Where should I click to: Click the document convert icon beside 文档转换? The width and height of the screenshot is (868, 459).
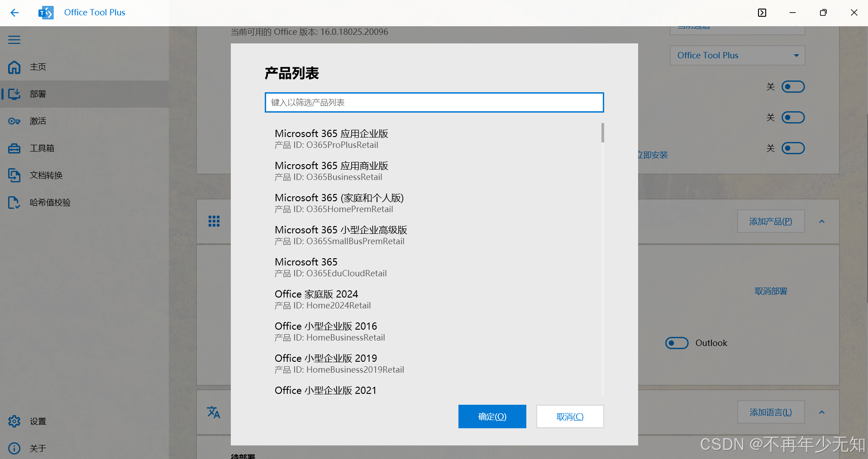click(x=14, y=175)
